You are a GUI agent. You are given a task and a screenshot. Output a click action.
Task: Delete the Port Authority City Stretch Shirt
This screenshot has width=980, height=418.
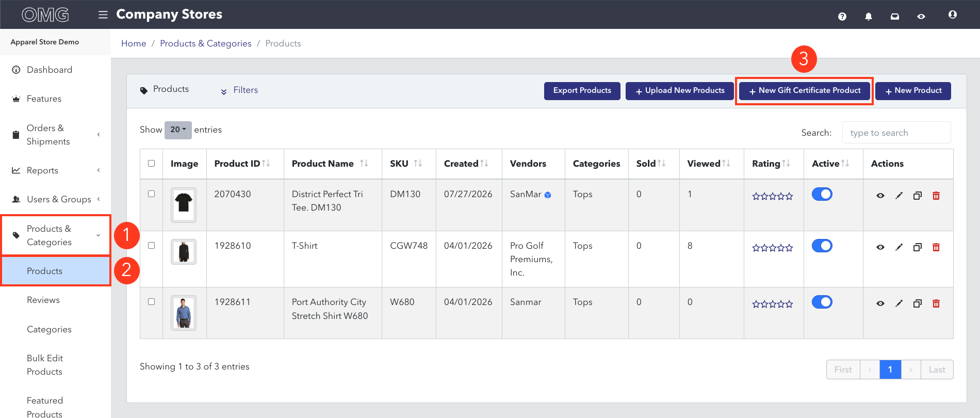tap(936, 303)
